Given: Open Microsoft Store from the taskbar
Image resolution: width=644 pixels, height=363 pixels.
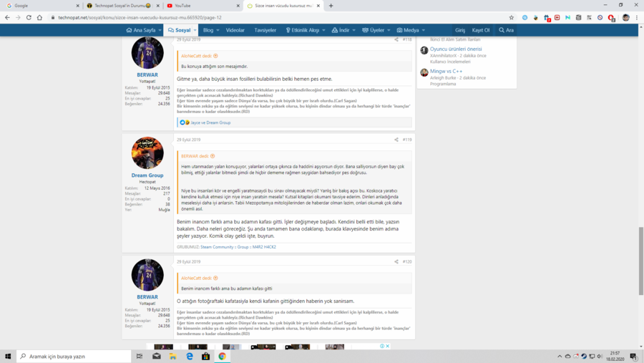Looking at the screenshot, I should (x=206, y=357).
